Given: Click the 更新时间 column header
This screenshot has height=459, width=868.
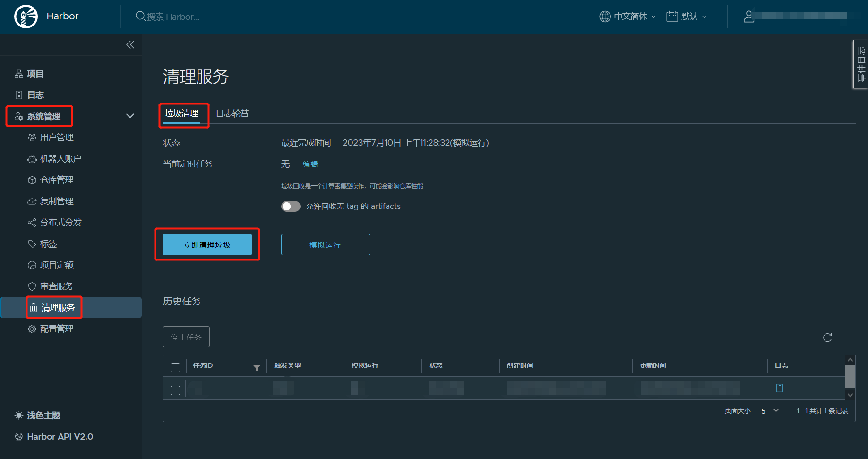Looking at the screenshot, I should pos(653,365).
